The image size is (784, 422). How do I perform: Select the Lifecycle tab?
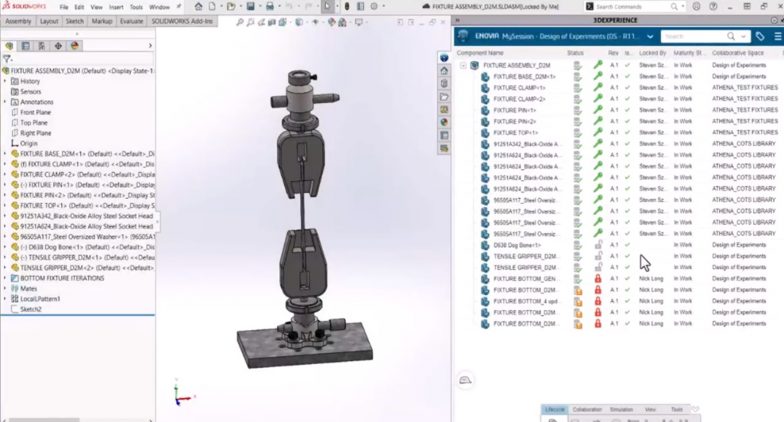point(555,409)
